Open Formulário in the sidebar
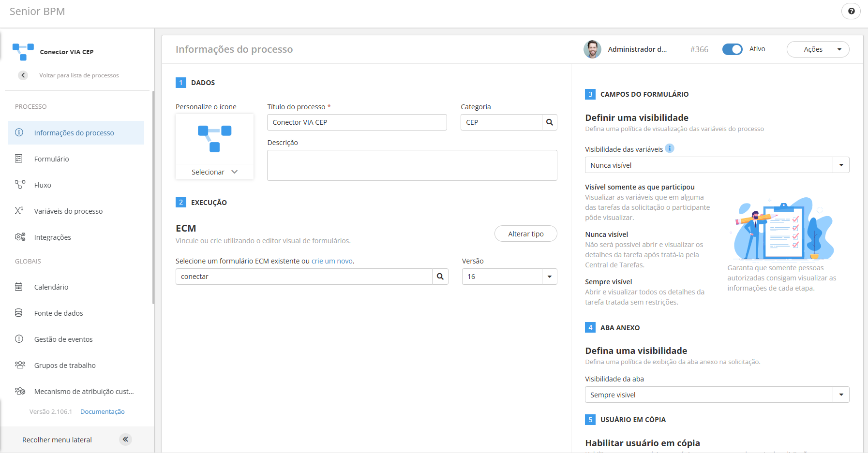Image resolution: width=868 pixels, height=453 pixels. (52, 159)
